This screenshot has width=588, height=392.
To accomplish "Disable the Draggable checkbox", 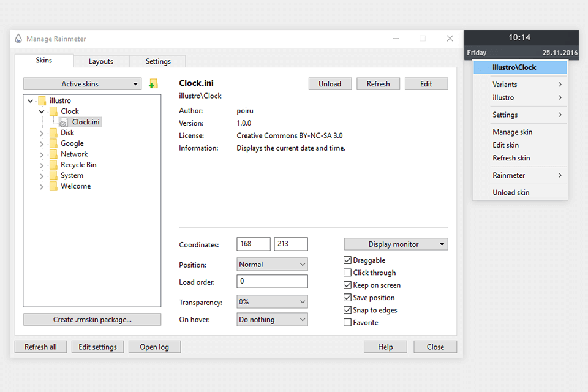I will [x=348, y=260].
